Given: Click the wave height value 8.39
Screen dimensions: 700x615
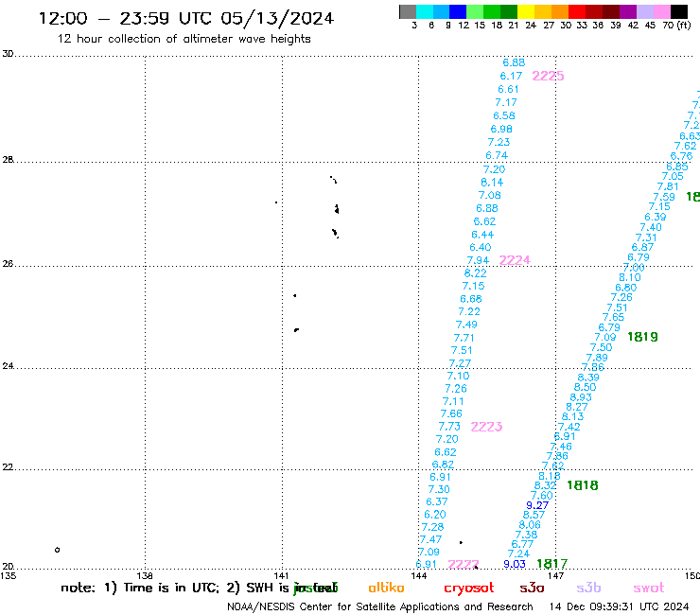Looking at the screenshot, I should [588, 377].
